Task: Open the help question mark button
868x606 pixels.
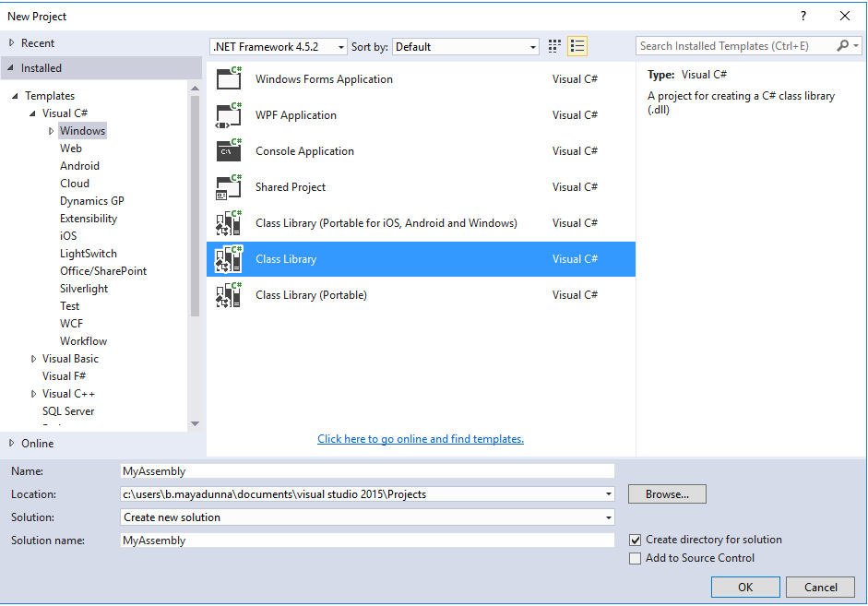Action: (803, 16)
